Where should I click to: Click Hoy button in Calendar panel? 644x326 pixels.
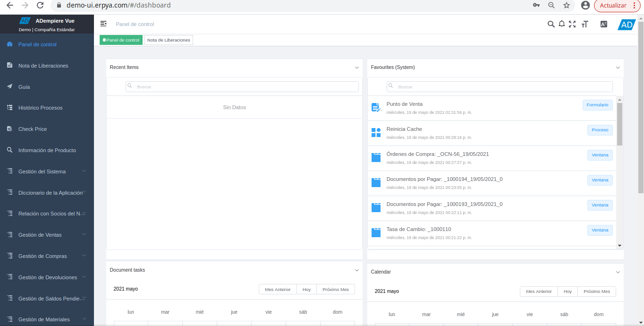(568, 292)
